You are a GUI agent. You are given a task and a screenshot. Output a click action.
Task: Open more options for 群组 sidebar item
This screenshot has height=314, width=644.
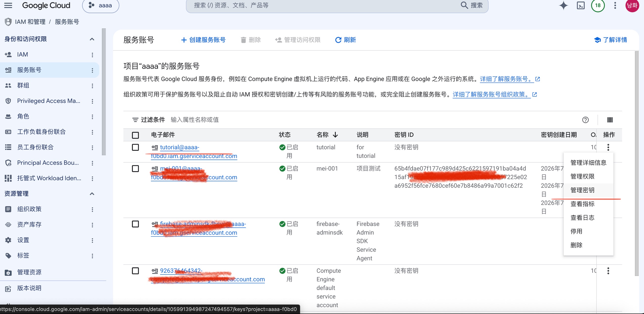pos(92,86)
